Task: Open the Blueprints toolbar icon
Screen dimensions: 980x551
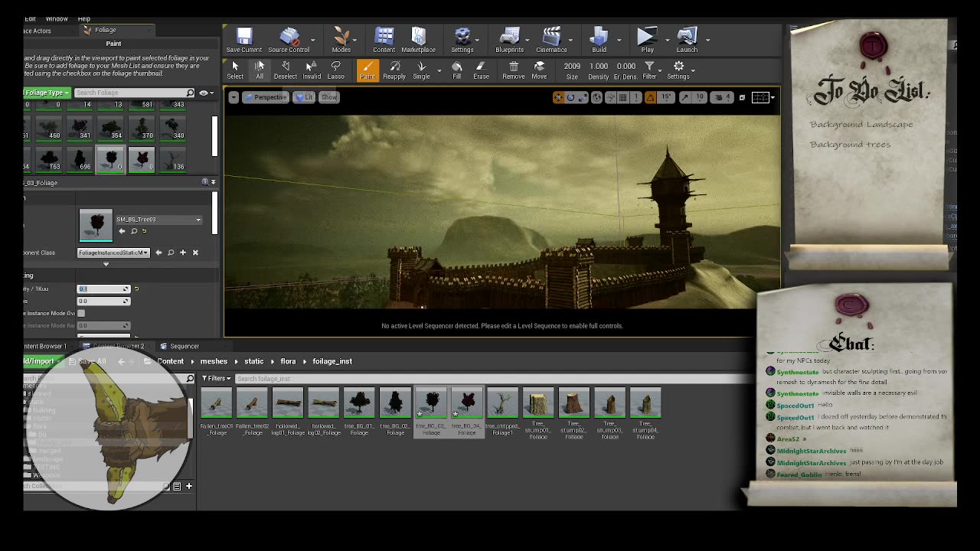Action: point(509,40)
